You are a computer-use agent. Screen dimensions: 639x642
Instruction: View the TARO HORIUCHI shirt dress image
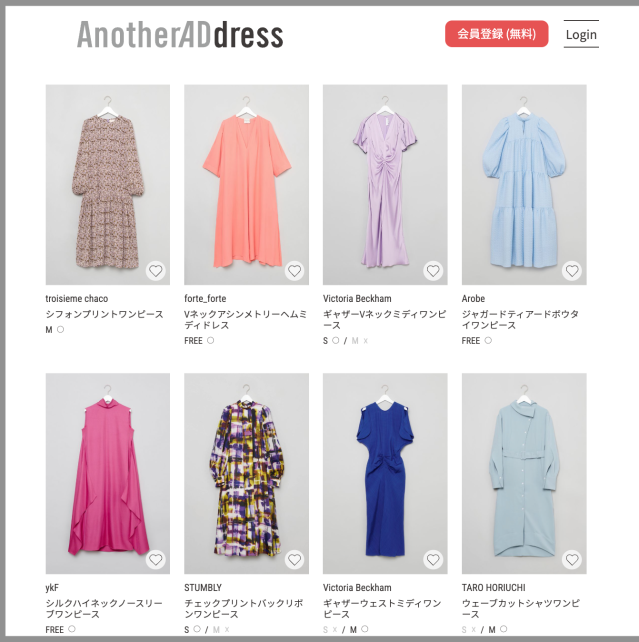524,473
